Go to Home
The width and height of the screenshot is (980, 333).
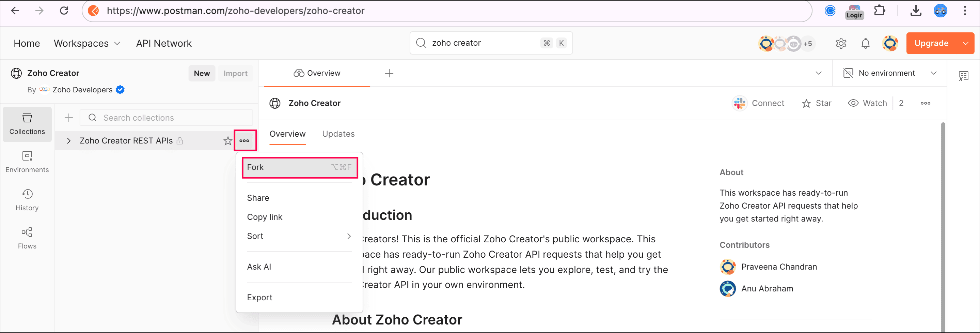point(27,43)
